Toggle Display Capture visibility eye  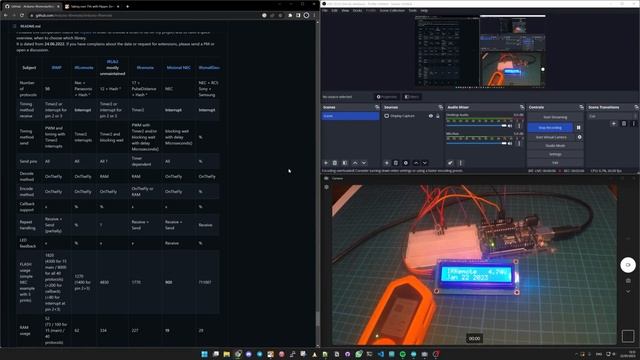[431, 116]
